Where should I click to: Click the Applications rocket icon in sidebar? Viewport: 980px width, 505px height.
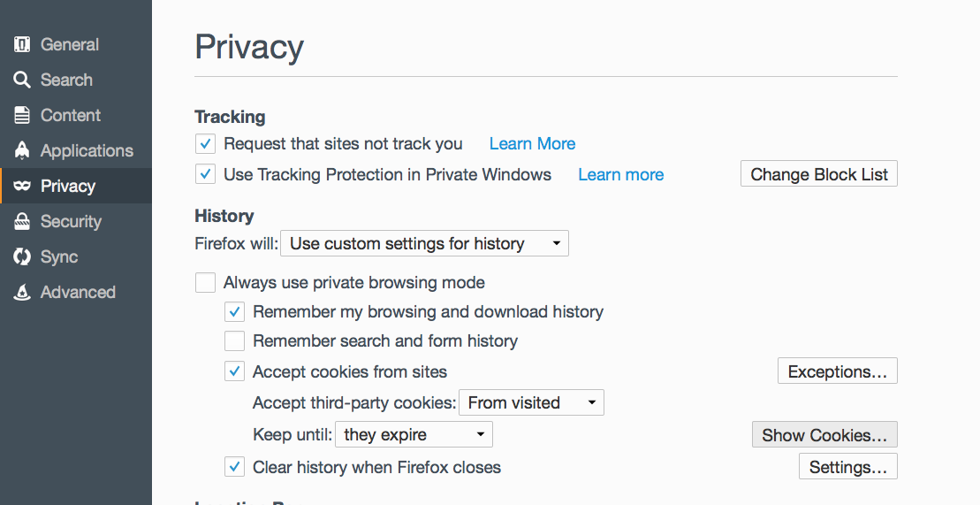[x=22, y=150]
